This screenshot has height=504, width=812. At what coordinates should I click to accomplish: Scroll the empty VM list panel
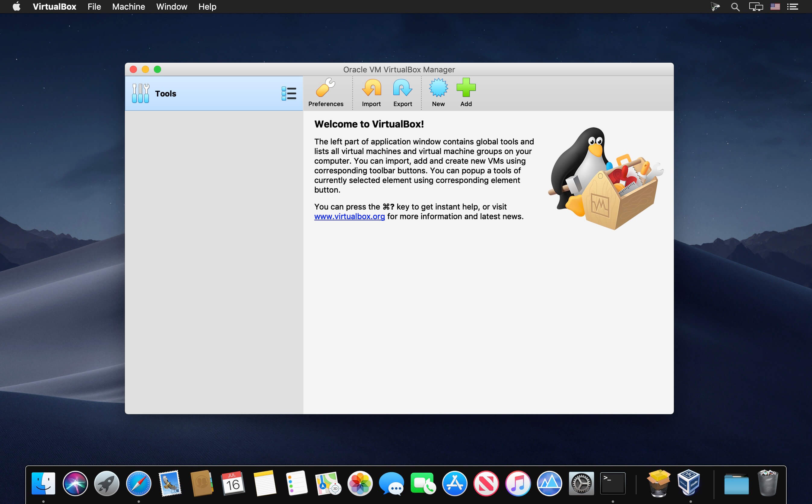pos(214,261)
